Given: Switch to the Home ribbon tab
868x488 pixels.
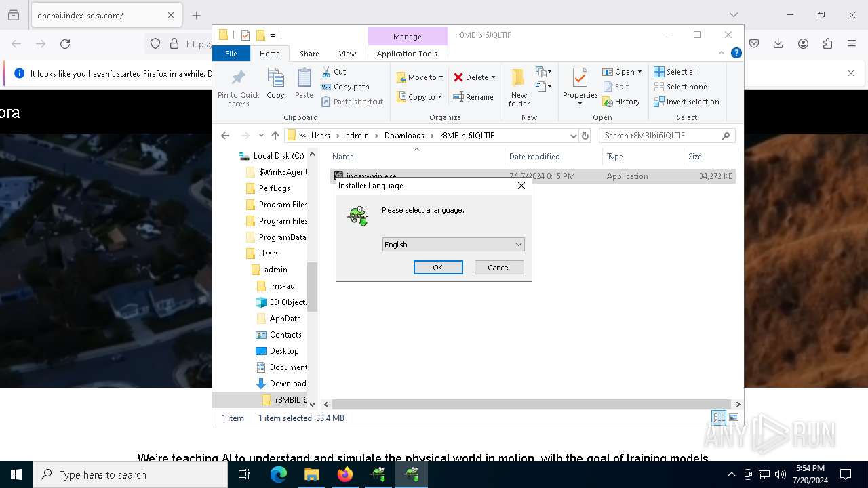Looking at the screenshot, I should (270, 54).
